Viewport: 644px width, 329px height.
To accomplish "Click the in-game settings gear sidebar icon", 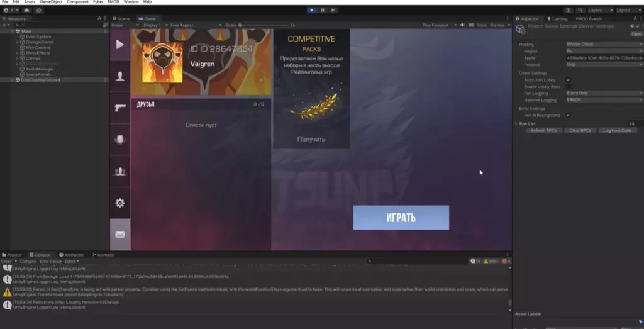I will coord(120,203).
